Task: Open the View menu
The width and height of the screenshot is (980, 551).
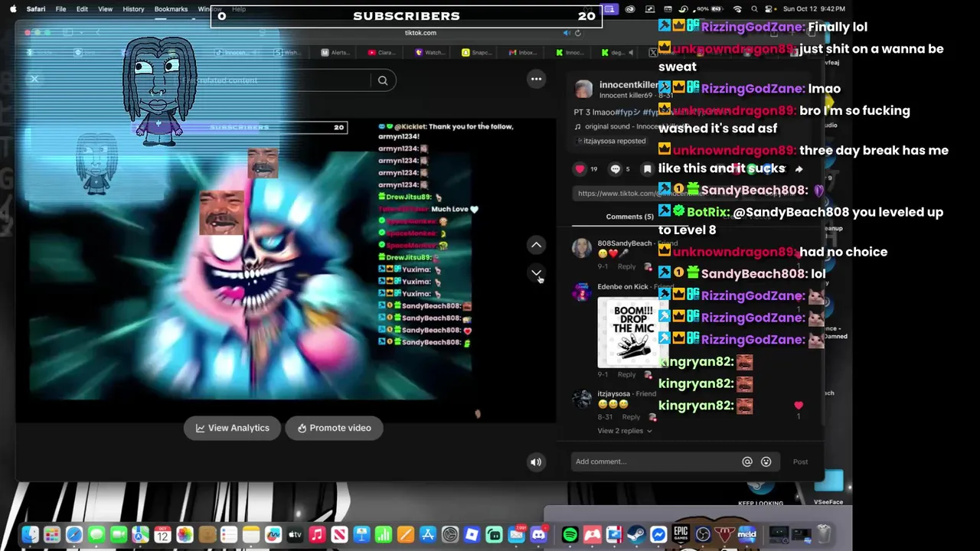Action: [105, 9]
